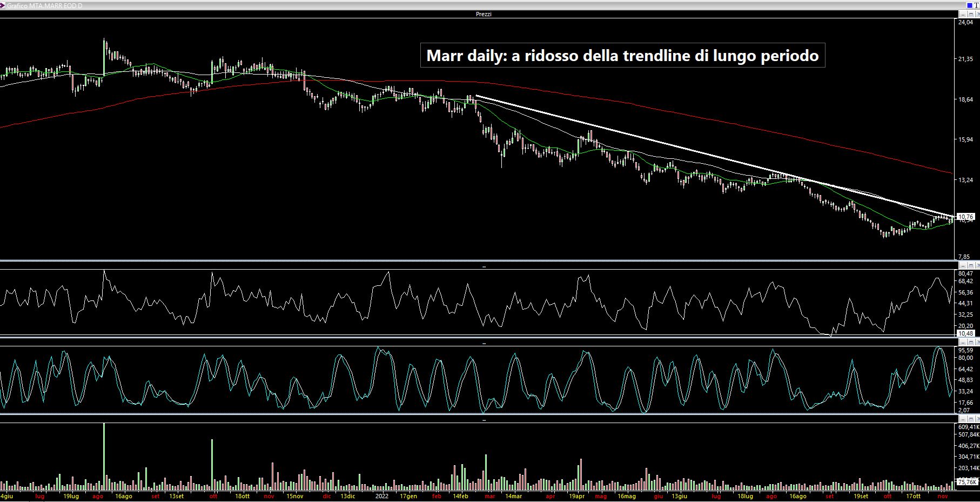
Task: Minimize the RSI panel showing 80,47 scale
Action: click(x=963, y=265)
